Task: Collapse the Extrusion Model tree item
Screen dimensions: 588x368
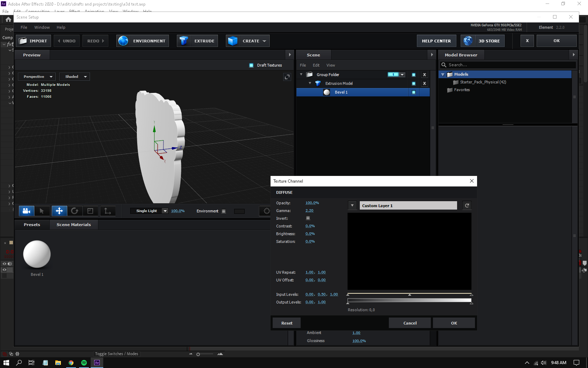Action: pos(309,83)
